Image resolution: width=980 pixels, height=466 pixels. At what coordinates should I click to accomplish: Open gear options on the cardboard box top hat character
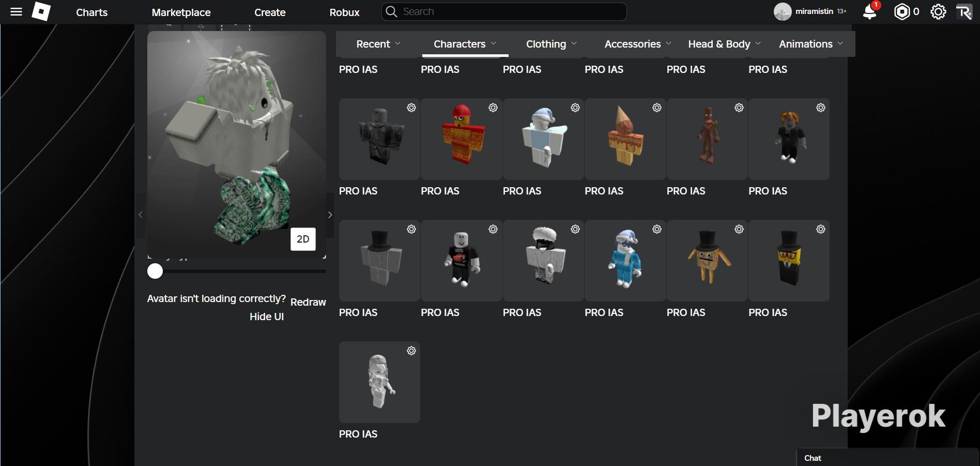(739, 229)
